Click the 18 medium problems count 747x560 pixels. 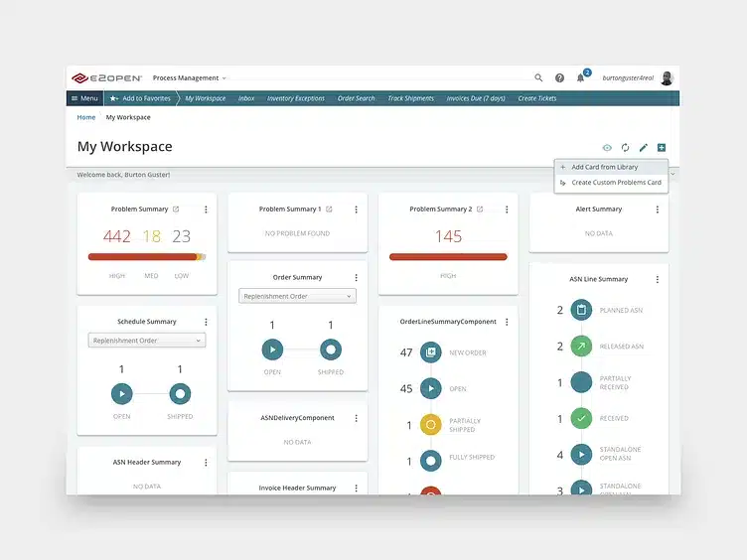(152, 236)
